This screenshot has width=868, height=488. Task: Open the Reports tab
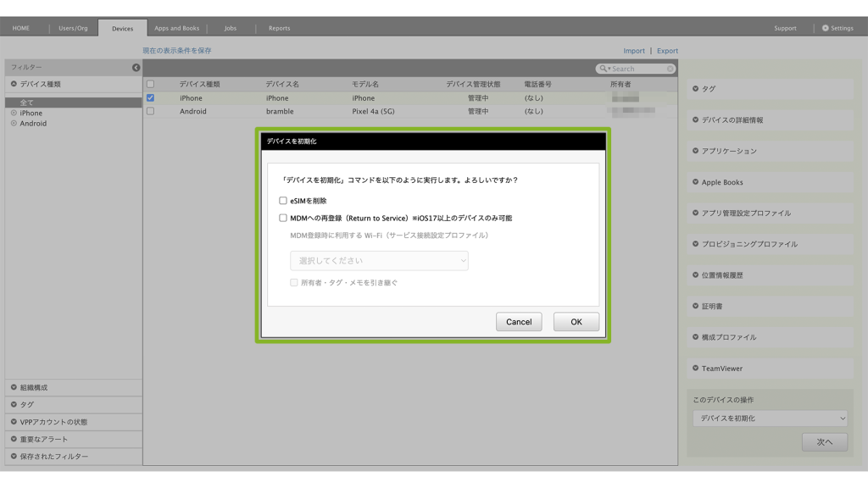[x=279, y=28]
